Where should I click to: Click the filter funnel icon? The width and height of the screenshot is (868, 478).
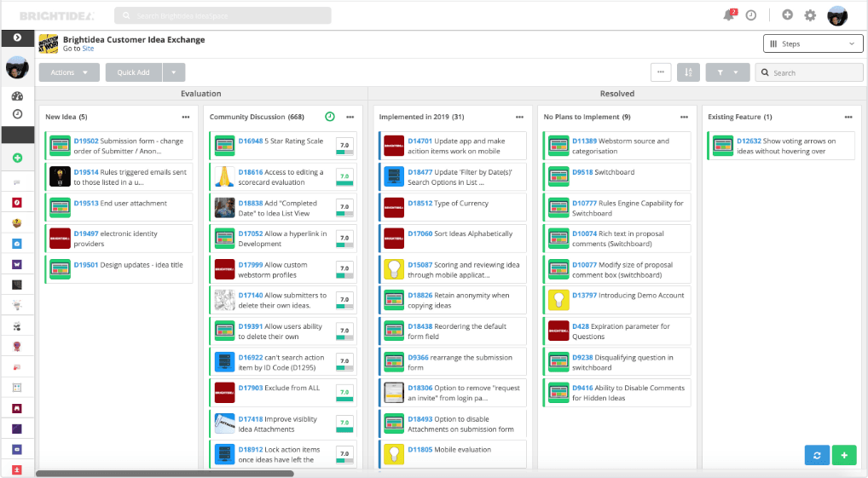(720, 72)
